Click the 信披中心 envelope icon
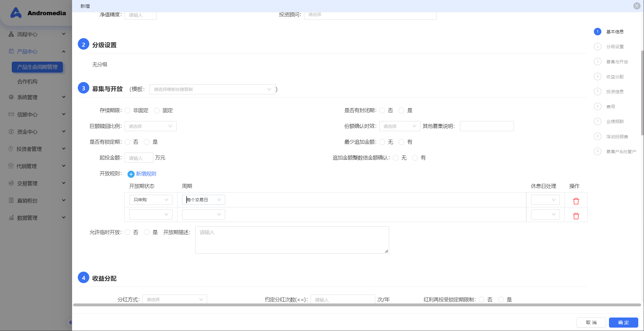Screen dimensions: 644x331 click(11, 114)
